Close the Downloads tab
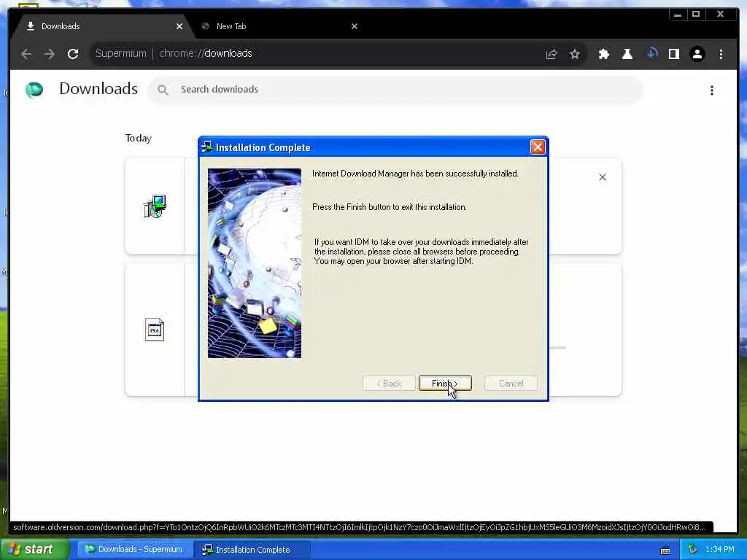 tap(179, 26)
